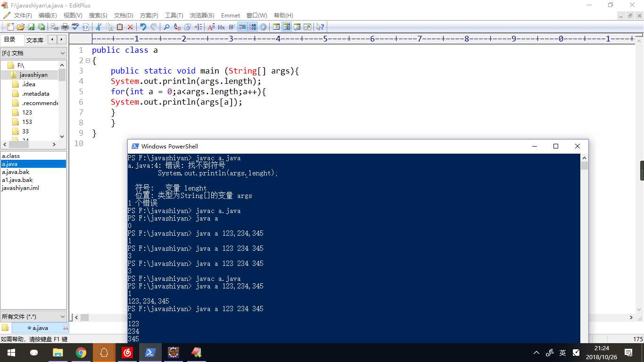
Task: Open the 文件(F) menu
Action: click(23, 16)
